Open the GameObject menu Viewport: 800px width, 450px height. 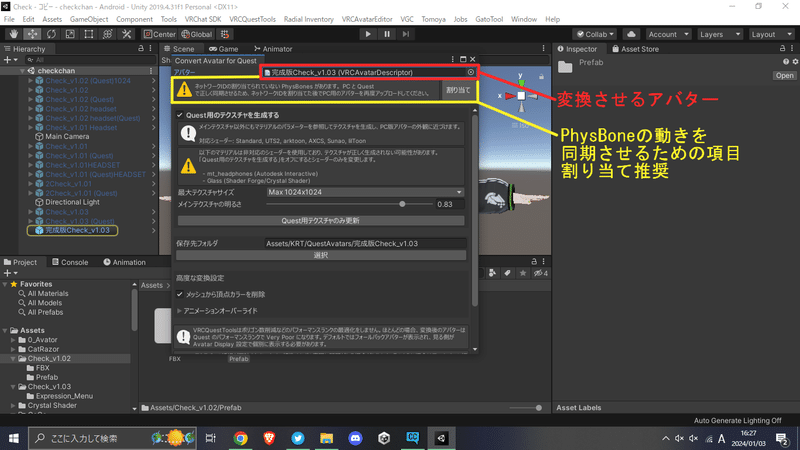coord(89,19)
